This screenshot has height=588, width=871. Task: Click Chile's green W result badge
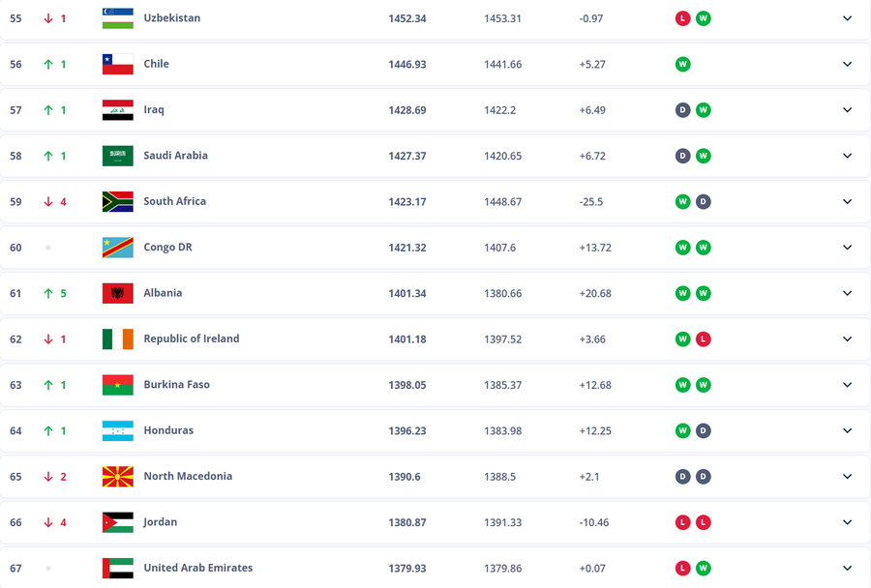(682, 64)
